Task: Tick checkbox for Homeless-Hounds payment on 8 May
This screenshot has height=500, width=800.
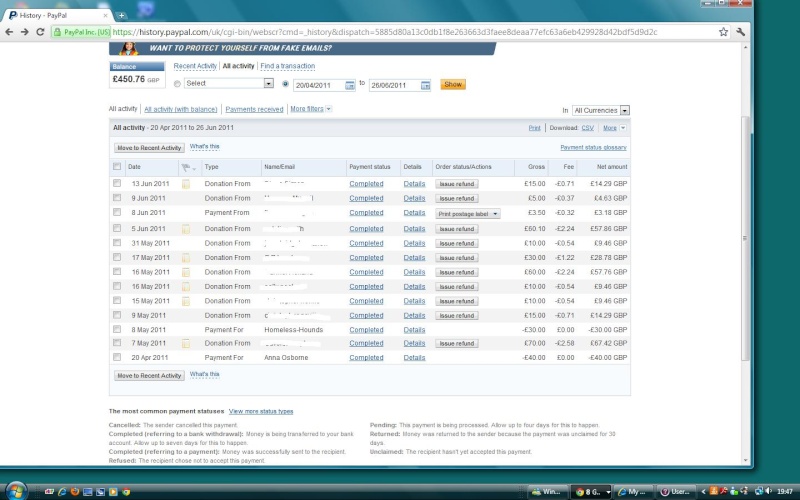Action: (x=117, y=329)
